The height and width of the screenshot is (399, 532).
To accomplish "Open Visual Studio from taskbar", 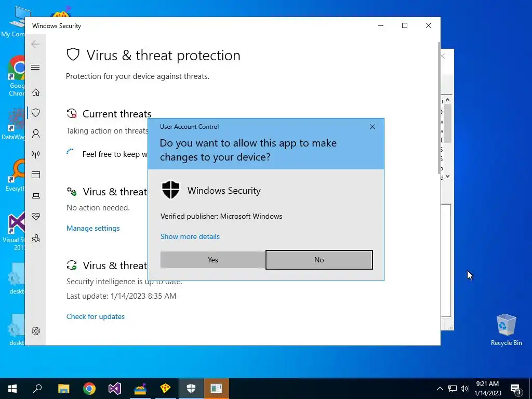I will pos(115,389).
